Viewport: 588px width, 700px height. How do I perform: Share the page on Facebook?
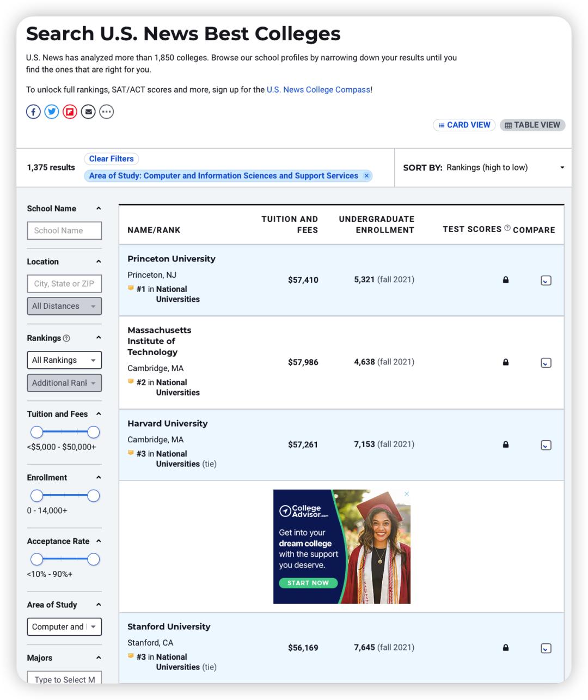pyautogui.click(x=33, y=112)
